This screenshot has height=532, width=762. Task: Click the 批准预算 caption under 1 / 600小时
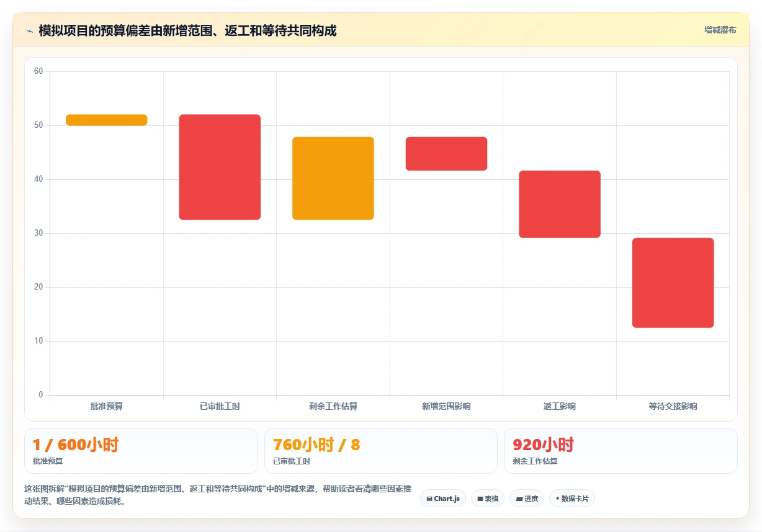tap(48, 461)
